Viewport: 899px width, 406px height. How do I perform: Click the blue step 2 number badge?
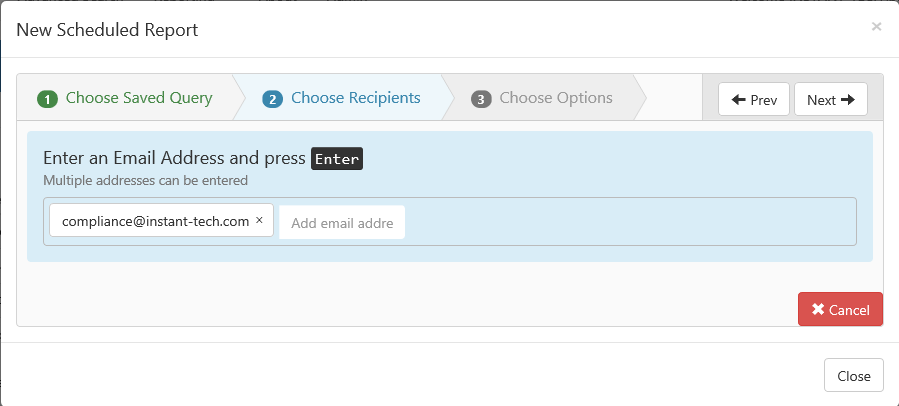click(272, 100)
